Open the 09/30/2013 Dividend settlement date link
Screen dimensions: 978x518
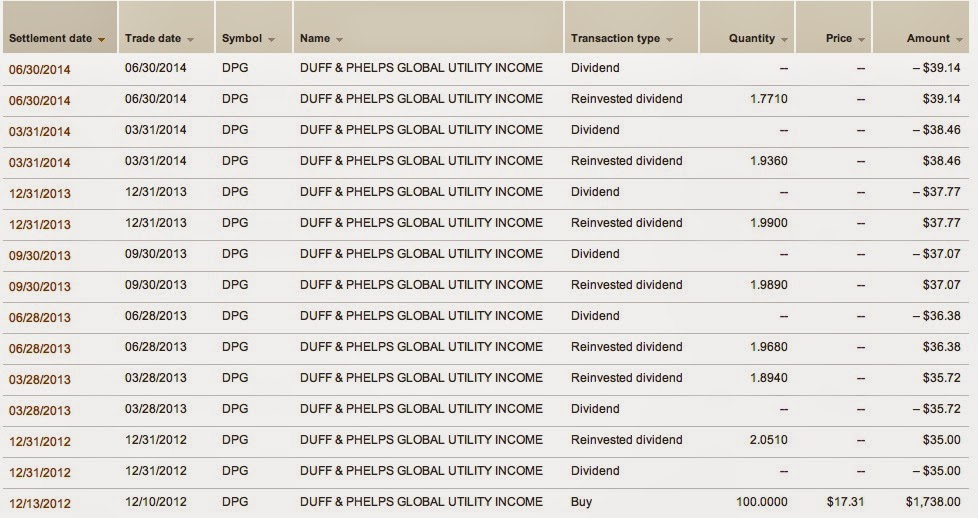[x=39, y=255]
